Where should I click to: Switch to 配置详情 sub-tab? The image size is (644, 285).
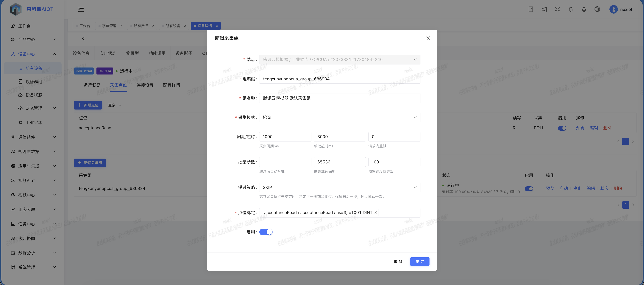[172, 85]
